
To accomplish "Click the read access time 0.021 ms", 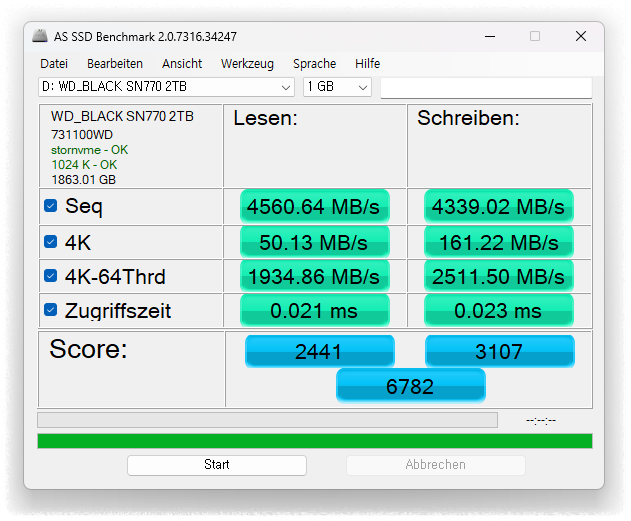I will click(314, 311).
